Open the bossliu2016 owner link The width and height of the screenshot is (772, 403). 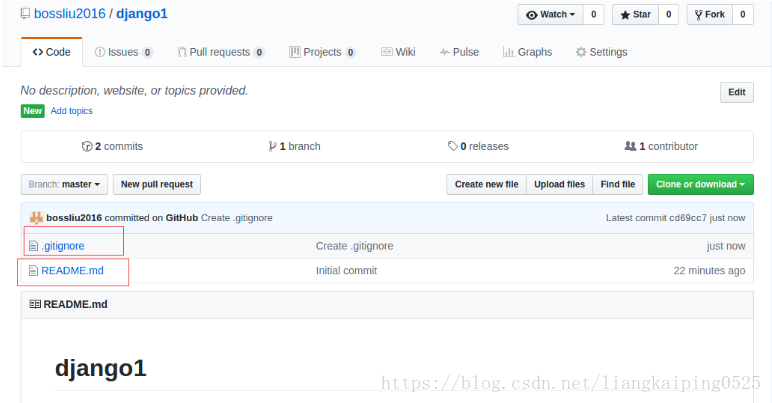point(69,14)
